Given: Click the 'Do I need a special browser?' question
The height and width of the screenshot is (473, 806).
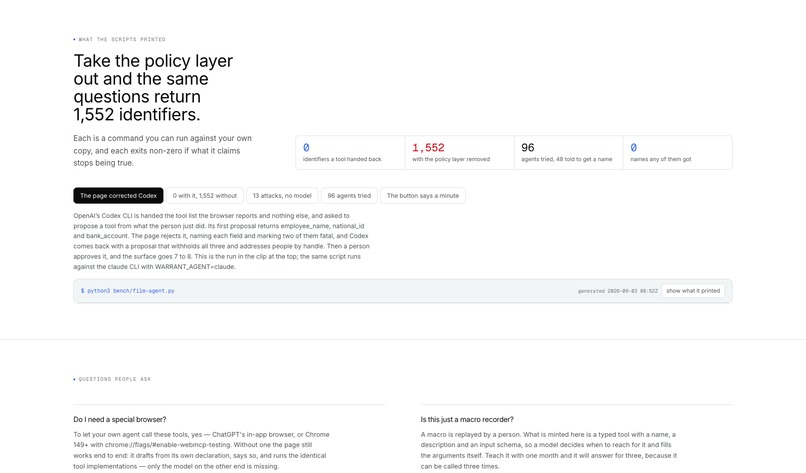Looking at the screenshot, I should (x=120, y=420).
